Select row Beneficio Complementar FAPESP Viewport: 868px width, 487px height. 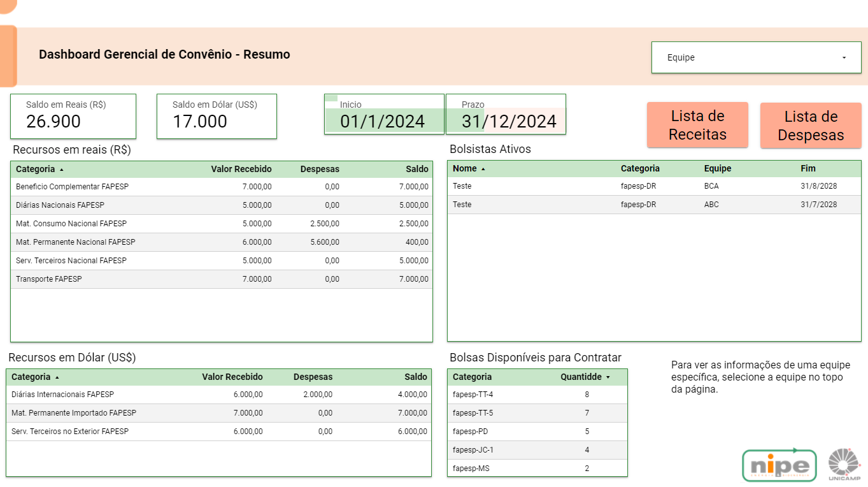[222, 187]
